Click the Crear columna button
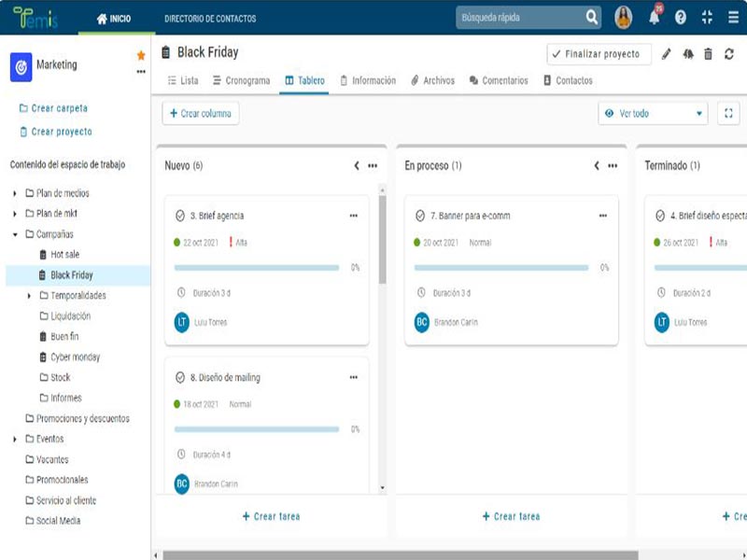 (x=201, y=113)
